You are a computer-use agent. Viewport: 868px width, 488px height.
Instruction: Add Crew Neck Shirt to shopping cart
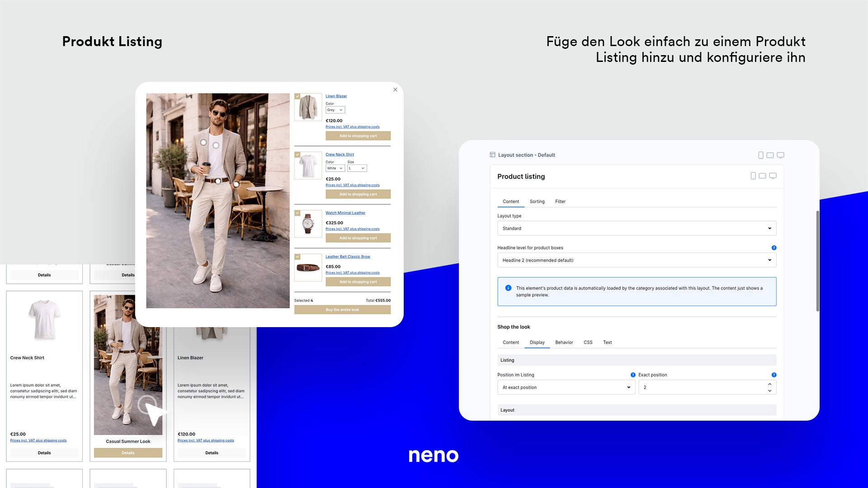[358, 194]
